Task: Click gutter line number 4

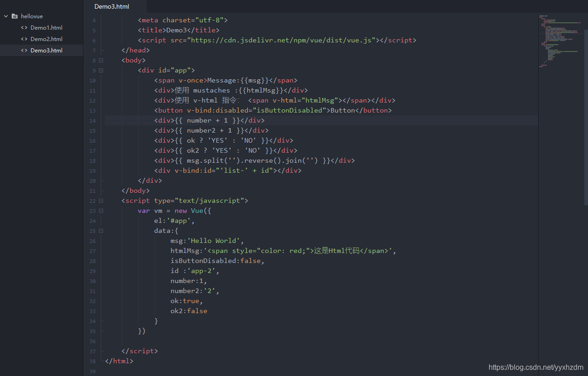Action: [x=94, y=20]
